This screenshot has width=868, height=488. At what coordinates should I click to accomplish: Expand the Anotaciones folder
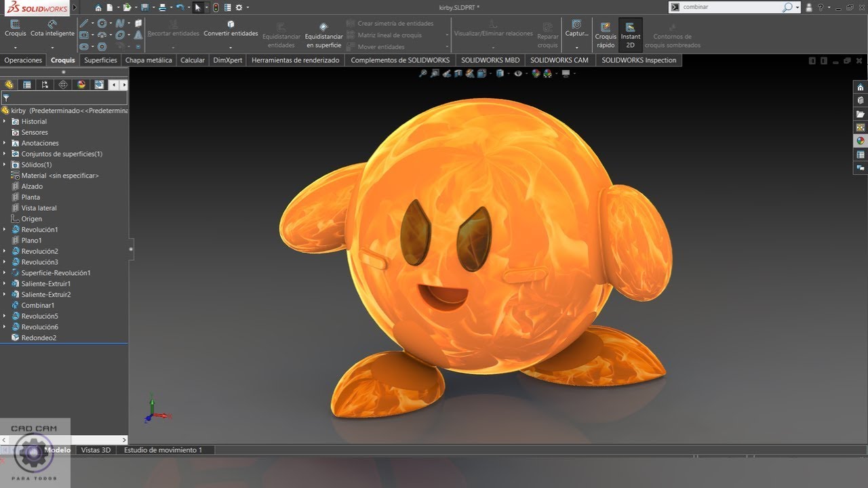(4, 143)
